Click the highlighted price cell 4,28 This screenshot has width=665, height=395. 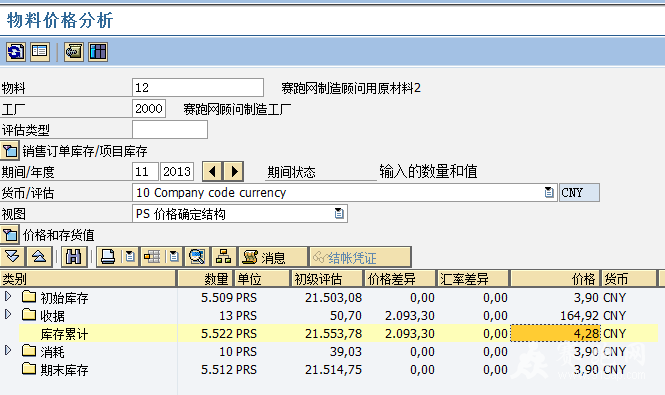pos(555,333)
